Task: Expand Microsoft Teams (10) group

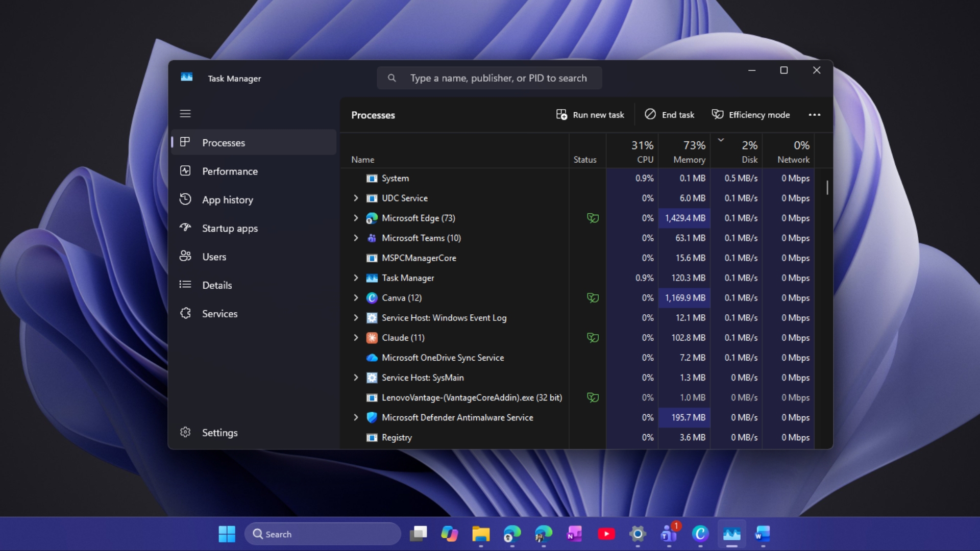Action: coord(356,238)
